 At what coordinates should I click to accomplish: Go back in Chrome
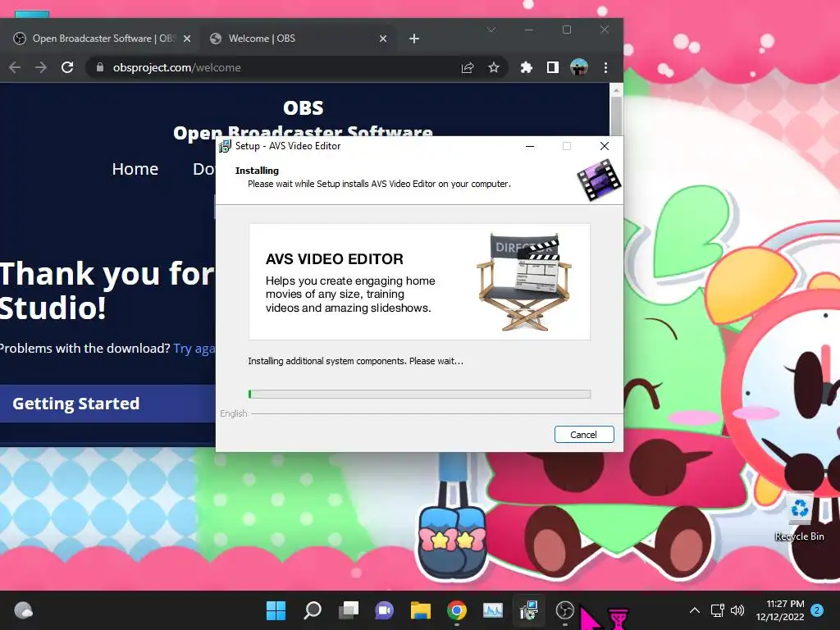(15, 67)
